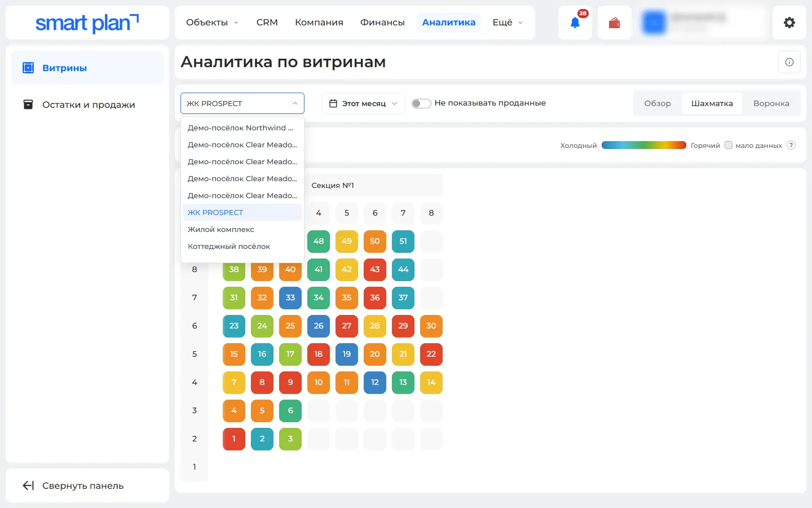Click the question mark help icon in legend

[x=791, y=145]
